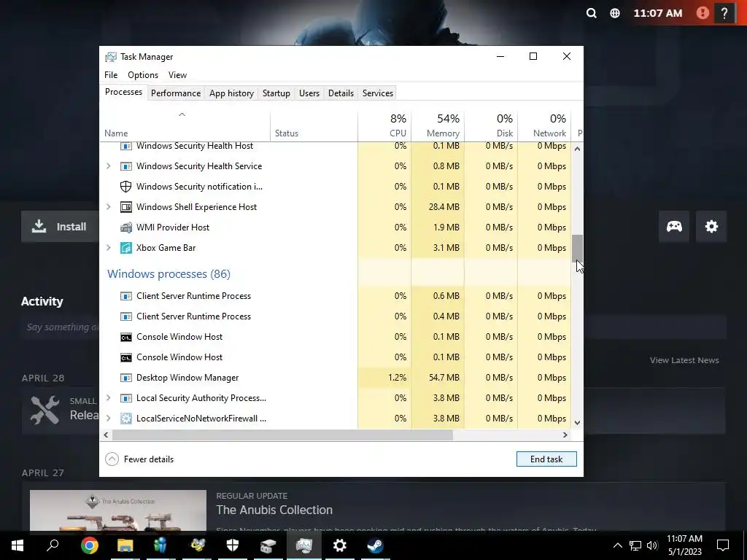The width and height of the screenshot is (747, 560).
Task: Expand LocalServiceNoNetworkFirewall row
Action: pos(109,419)
